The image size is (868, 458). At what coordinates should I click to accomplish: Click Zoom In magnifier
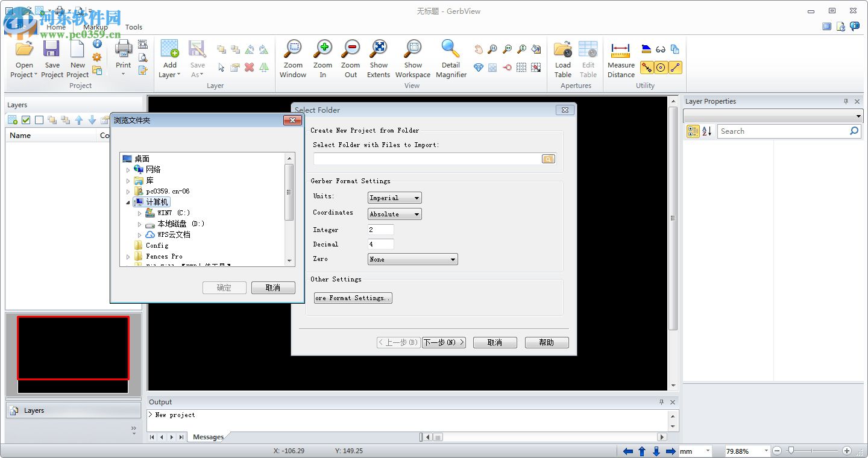point(322,59)
